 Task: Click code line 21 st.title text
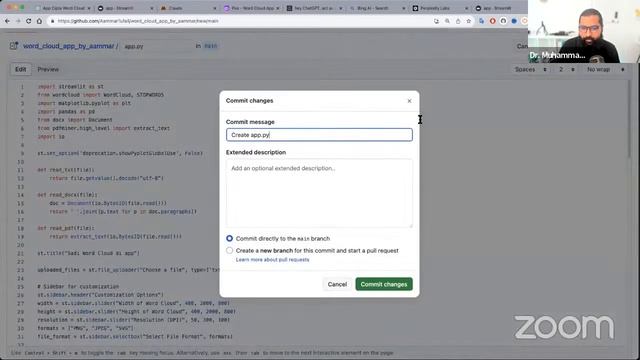pos(89,253)
